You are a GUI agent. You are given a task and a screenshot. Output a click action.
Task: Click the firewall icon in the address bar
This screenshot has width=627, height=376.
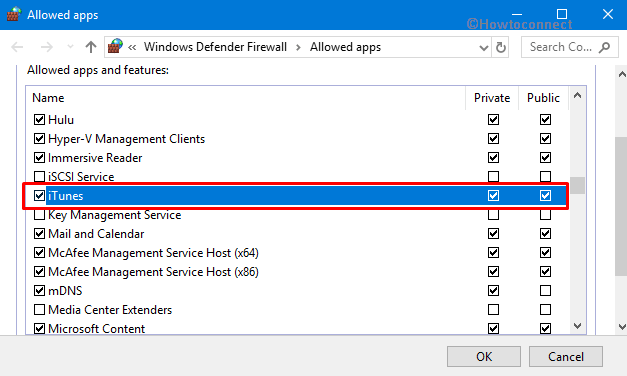[115, 46]
